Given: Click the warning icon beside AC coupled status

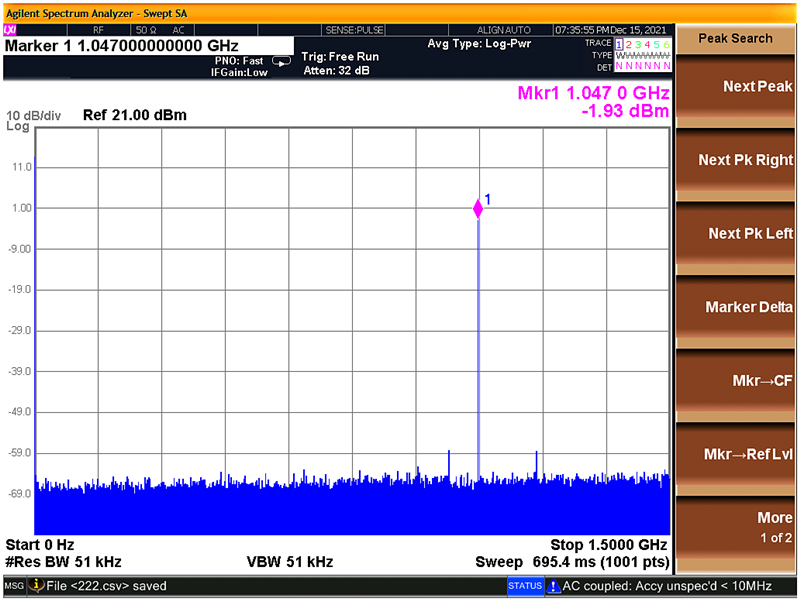Looking at the screenshot, I should point(553,586).
